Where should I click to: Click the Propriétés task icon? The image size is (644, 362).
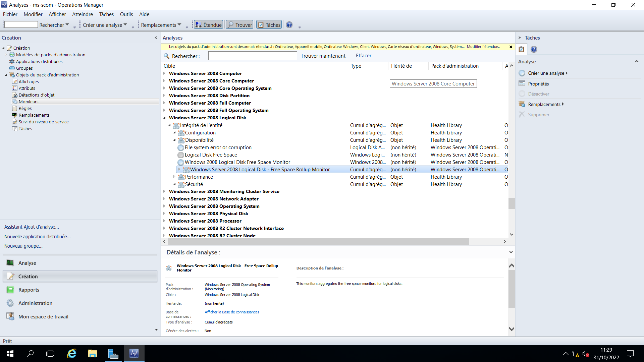522,84
